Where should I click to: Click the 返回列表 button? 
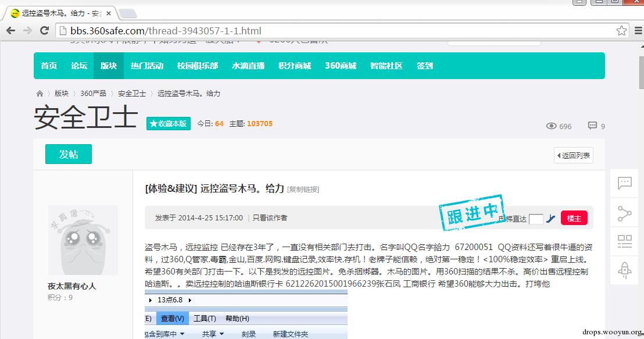click(573, 156)
